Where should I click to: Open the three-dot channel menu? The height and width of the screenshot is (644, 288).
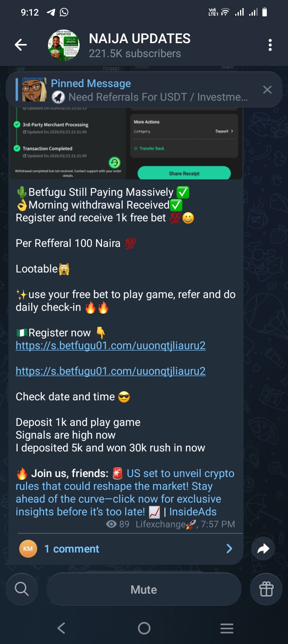(270, 45)
